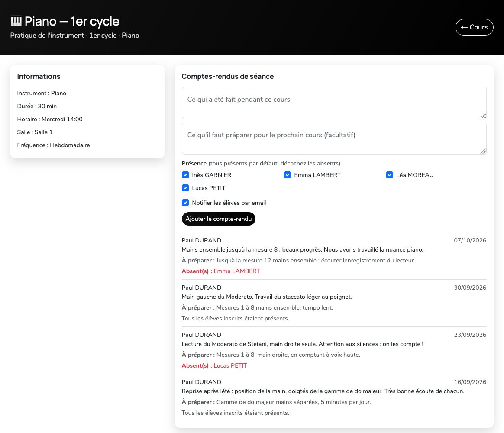Go back via the Cours button

pos(474,27)
